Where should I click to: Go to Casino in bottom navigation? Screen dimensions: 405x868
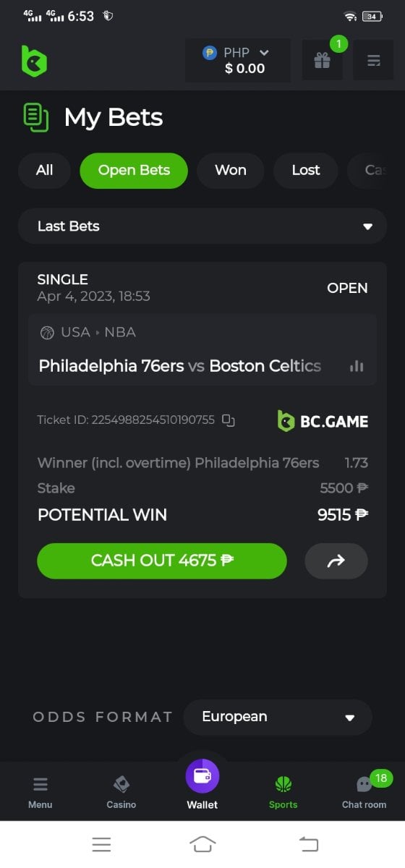coord(121,792)
